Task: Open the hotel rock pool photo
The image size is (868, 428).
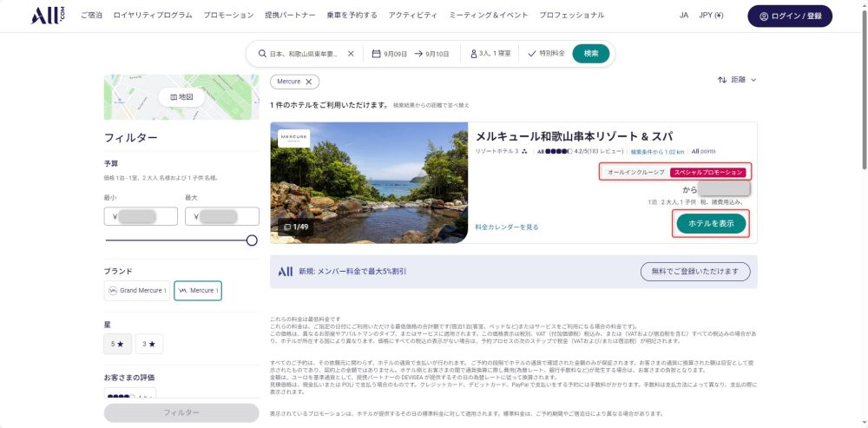Action: 369,182
